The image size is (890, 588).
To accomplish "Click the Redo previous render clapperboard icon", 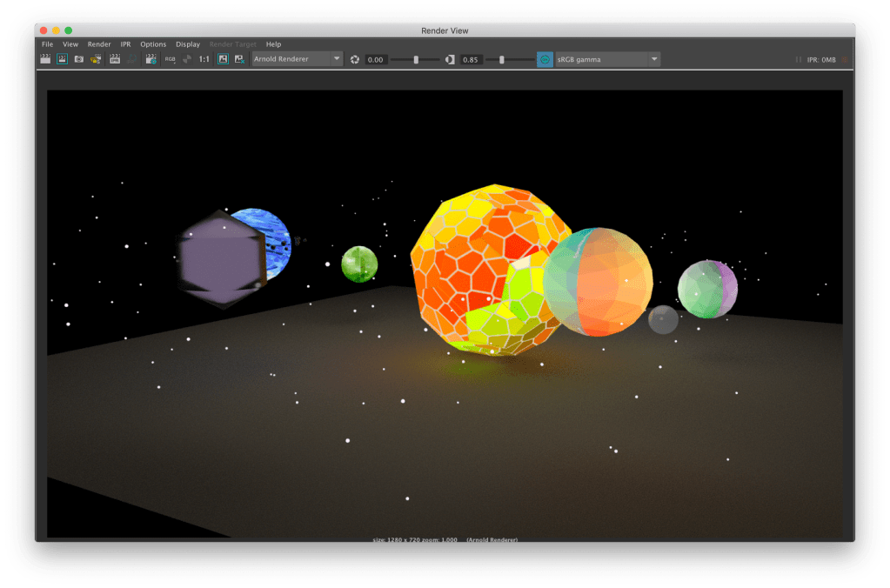I will (x=45, y=59).
